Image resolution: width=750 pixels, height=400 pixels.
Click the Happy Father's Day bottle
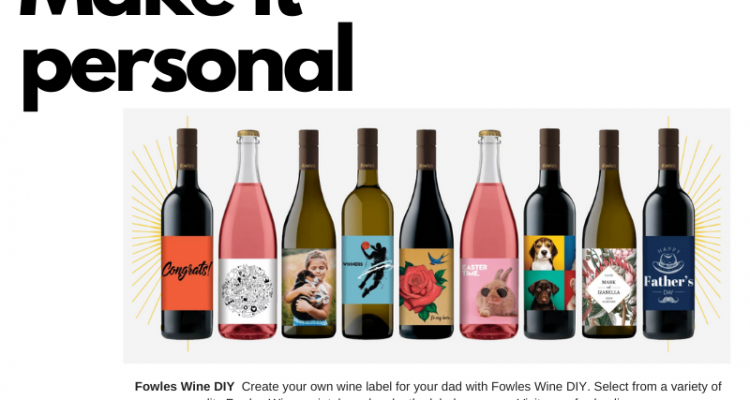669,233
